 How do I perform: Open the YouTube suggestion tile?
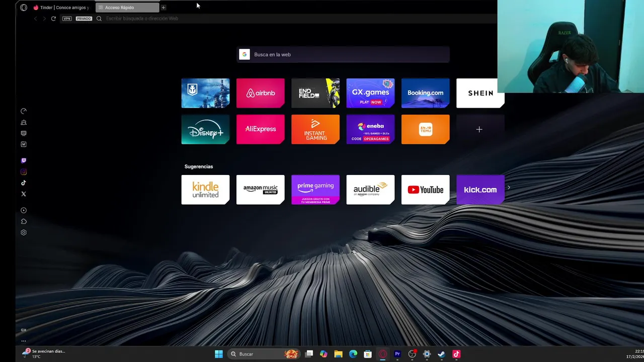point(426,190)
